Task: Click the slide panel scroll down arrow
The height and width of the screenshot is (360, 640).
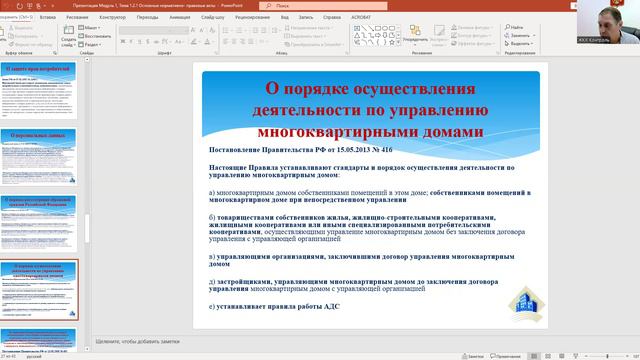Action: click(87, 349)
